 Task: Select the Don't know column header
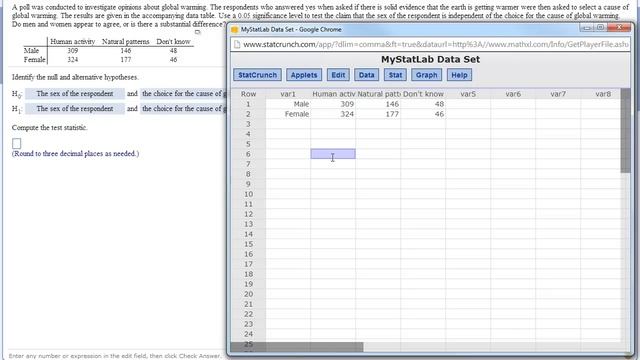pyautogui.click(x=423, y=94)
